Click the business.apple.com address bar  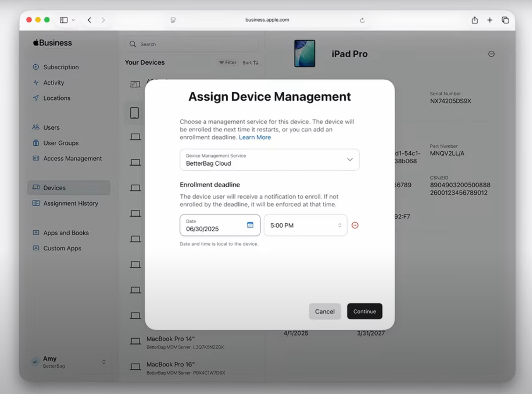point(267,20)
